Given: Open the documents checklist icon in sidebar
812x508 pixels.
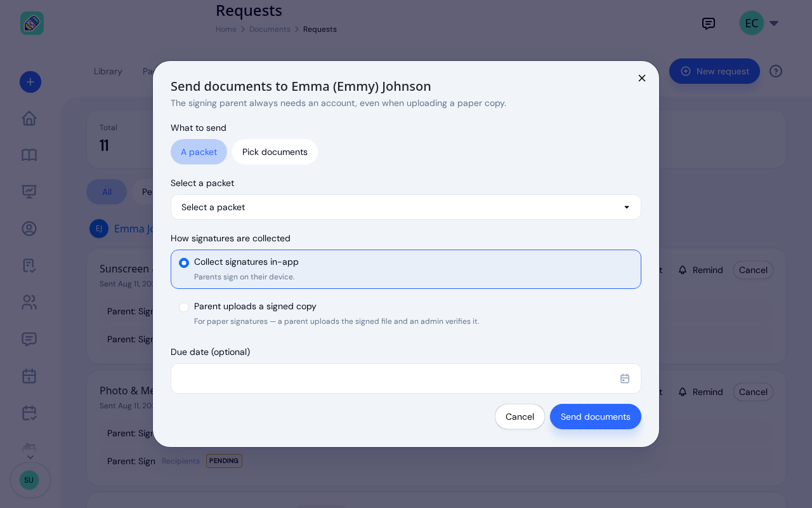Looking at the screenshot, I should (29, 265).
